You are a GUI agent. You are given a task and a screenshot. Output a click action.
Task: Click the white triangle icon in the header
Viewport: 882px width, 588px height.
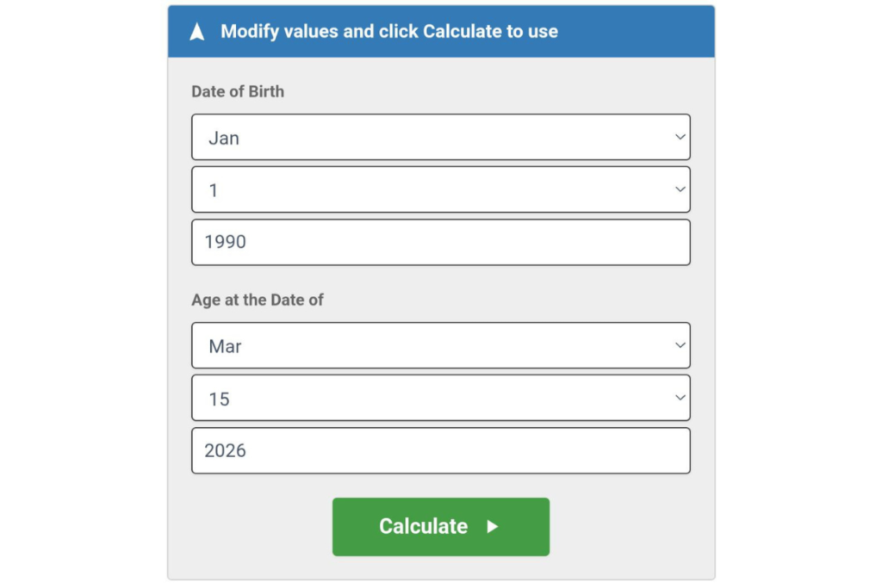197,31
